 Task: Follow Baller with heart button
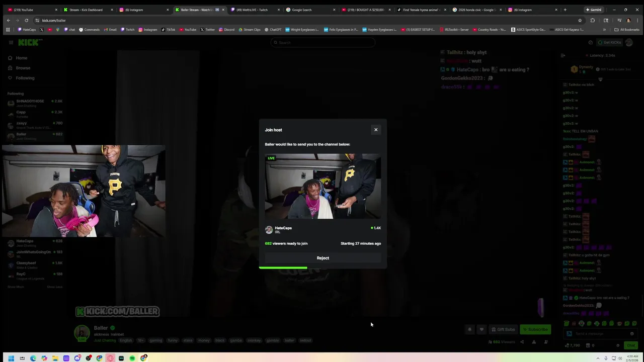click(x=481, y=329)
